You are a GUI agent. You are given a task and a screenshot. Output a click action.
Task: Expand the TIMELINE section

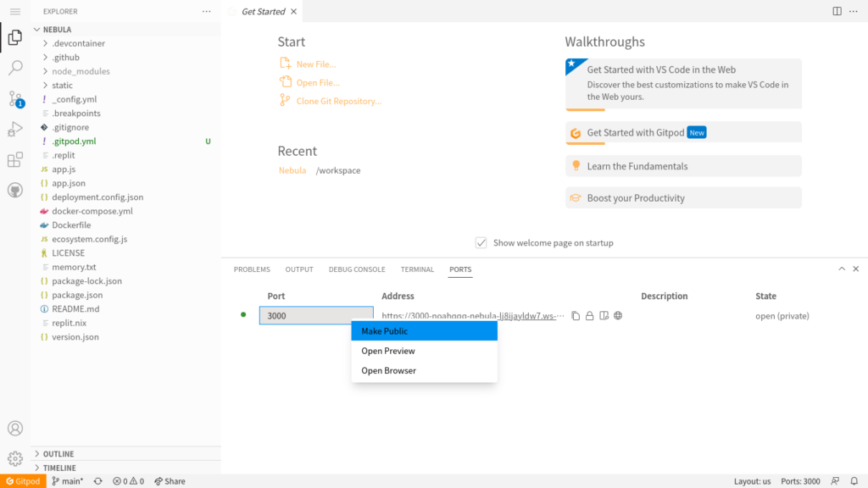(58, 468)
